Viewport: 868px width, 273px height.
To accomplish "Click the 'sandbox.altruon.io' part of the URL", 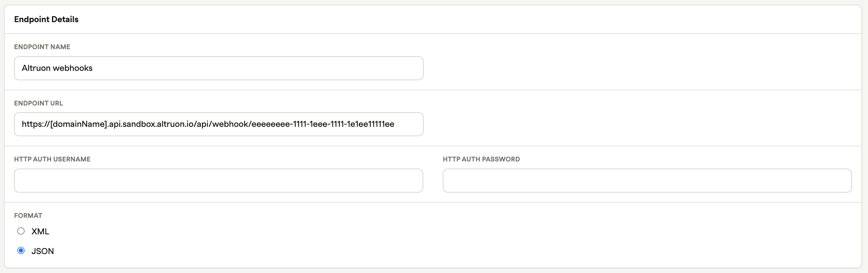I will 158,124.
